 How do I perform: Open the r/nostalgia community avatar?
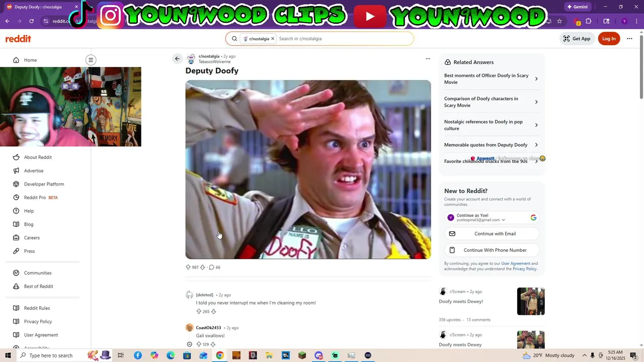pos(191,59)
